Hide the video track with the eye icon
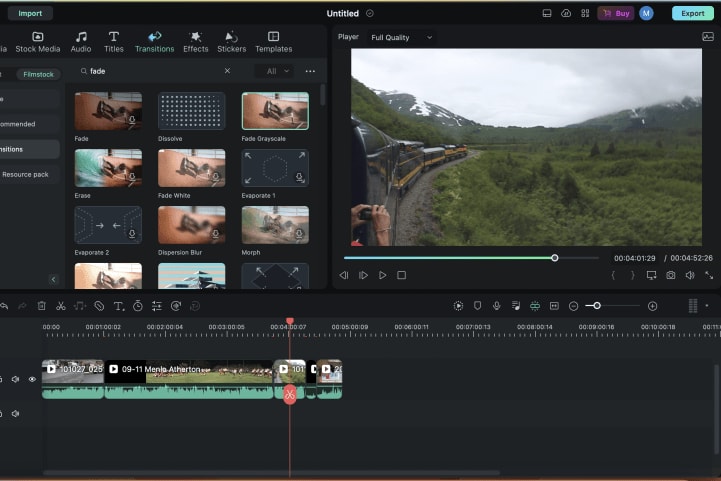 (x=32, y=379)
